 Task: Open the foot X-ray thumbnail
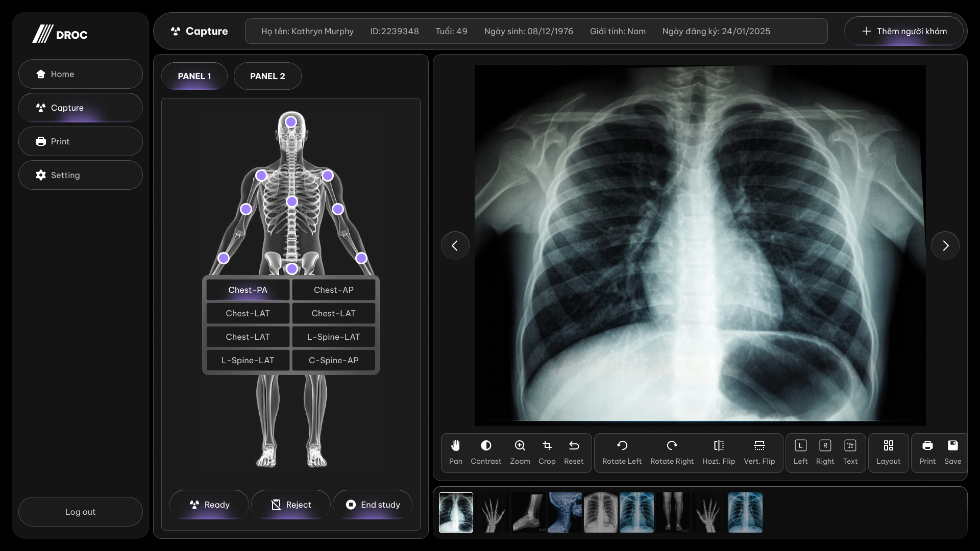(x=528, y=512)
